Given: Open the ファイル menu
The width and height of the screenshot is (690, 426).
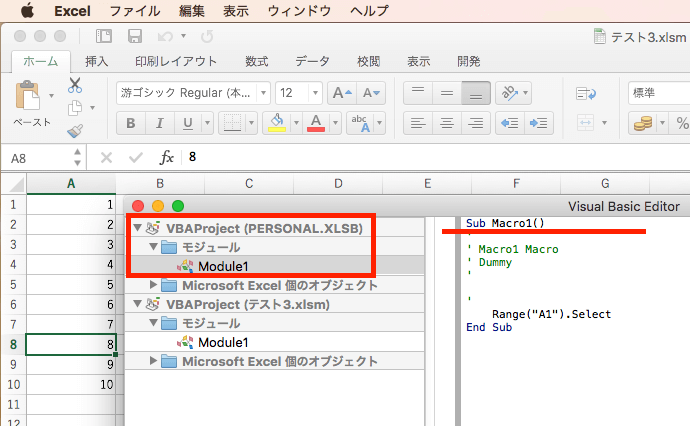Looking at the screenshot, I should click(x=135, y=11).
